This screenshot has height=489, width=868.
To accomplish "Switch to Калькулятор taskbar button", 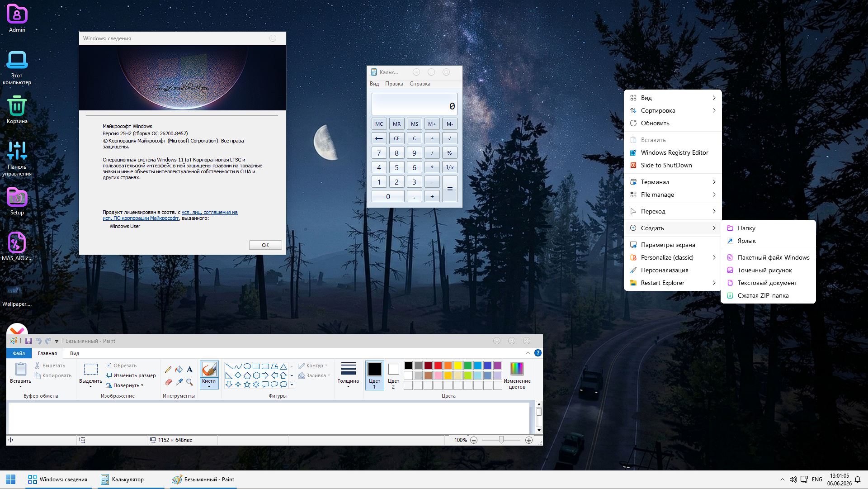I will tap(131, 480).
